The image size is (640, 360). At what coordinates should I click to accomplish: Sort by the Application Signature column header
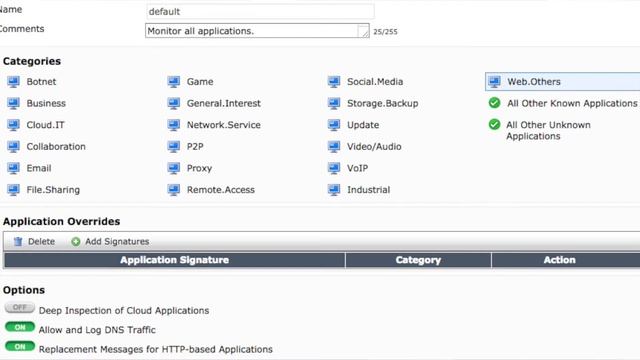pyautogui.click(x=174, y=260)
